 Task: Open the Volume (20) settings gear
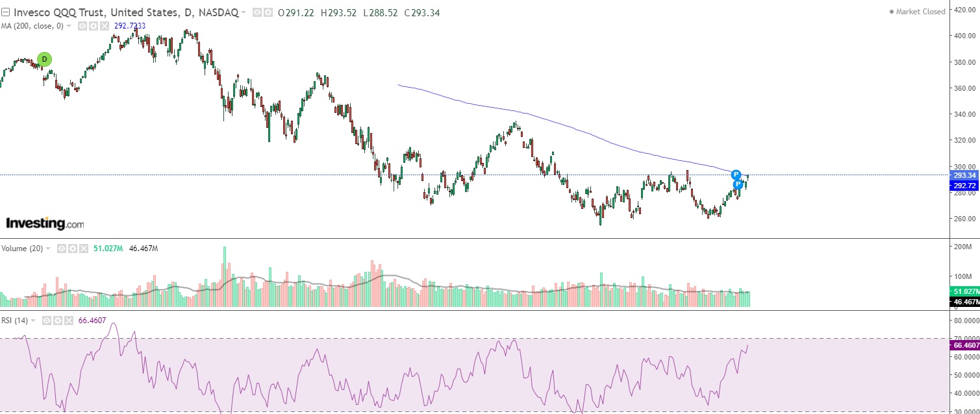[73, 249]
